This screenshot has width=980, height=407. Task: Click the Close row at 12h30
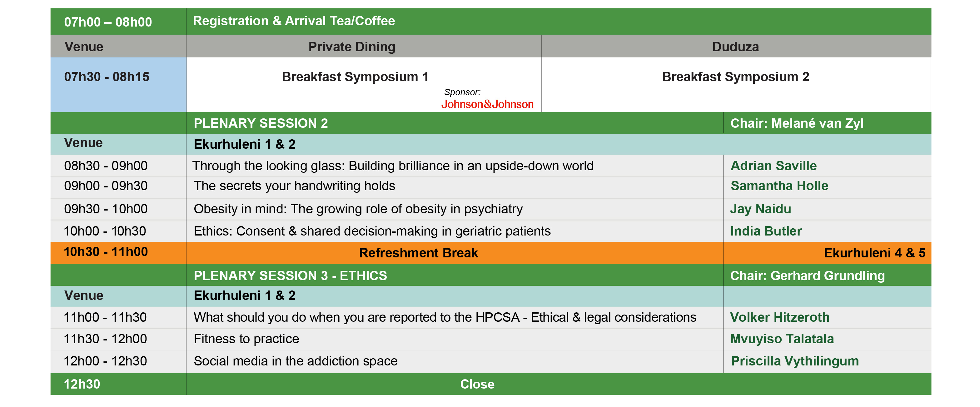tap(491, 384)
